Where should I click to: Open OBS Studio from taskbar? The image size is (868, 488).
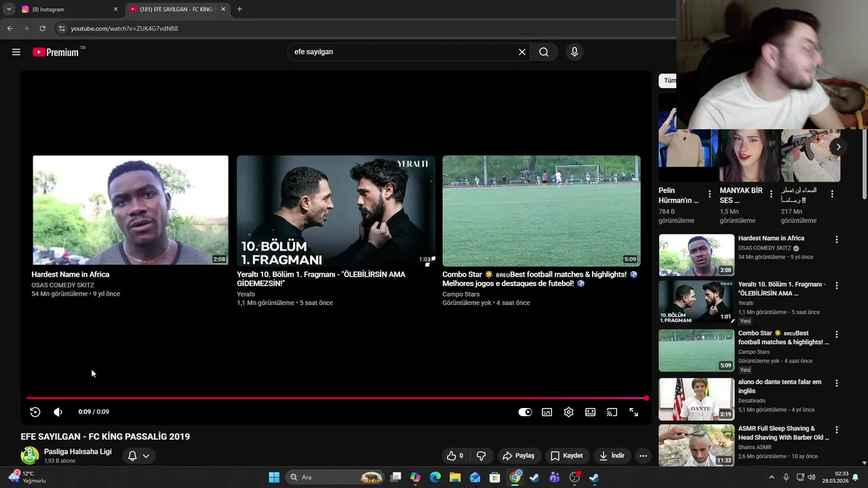[574, 477]
